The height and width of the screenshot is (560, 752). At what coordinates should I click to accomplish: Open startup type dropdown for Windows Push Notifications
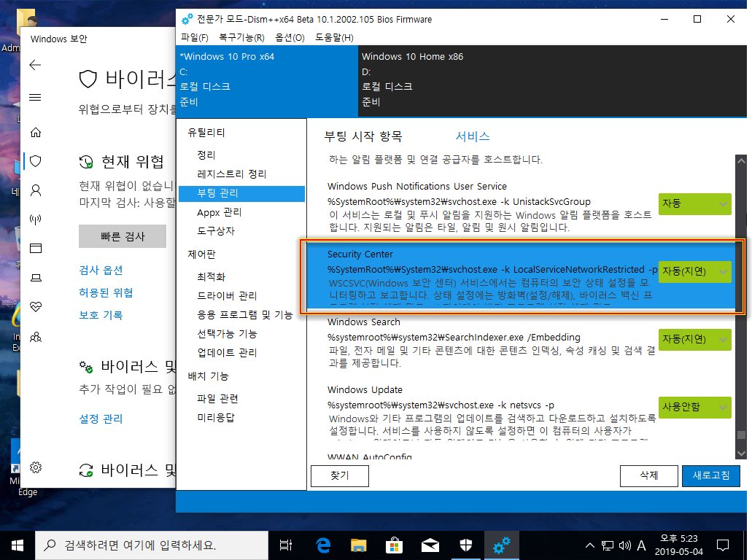tap(694, 203)
